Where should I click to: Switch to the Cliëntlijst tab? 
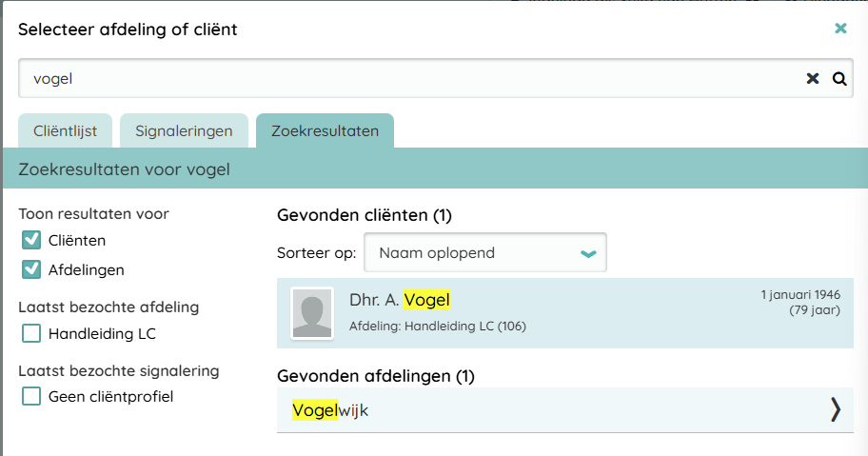[x=65, y=131]
